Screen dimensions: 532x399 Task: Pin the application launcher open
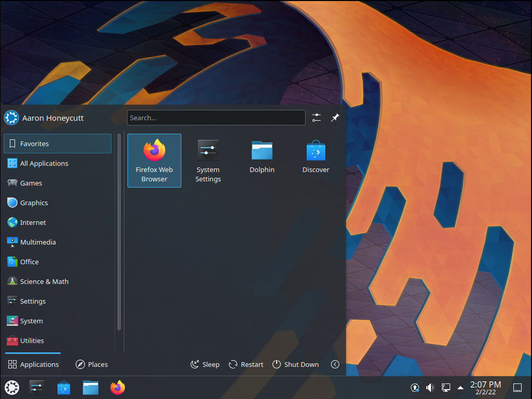pyautogui.click(x=335, y=118)
